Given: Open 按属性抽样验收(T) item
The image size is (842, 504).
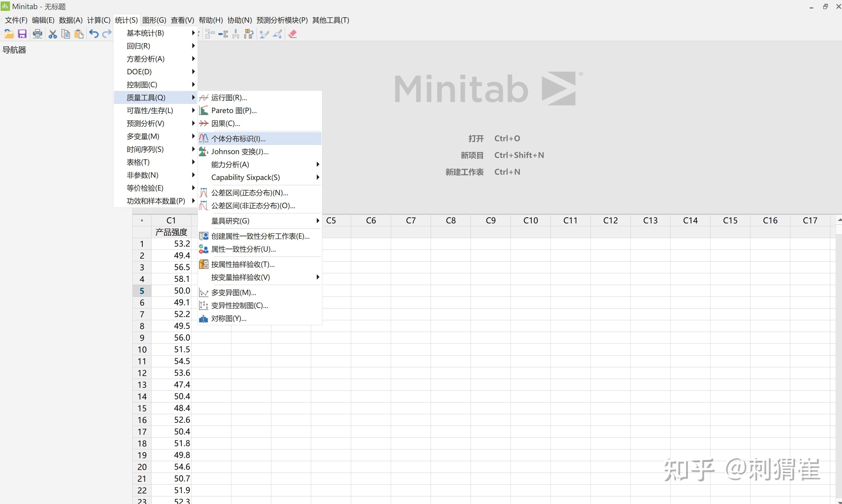Looking at the screenshot, I should tap(260, 264).
